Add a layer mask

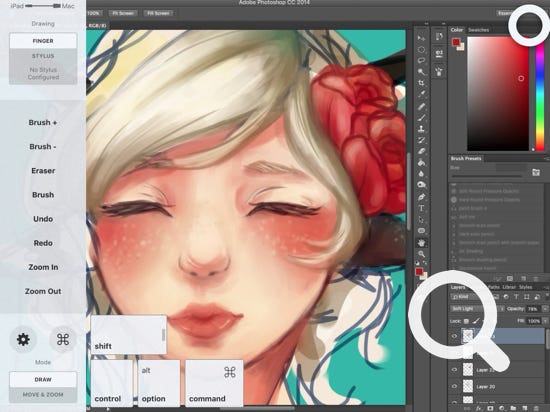pos(490,408)
